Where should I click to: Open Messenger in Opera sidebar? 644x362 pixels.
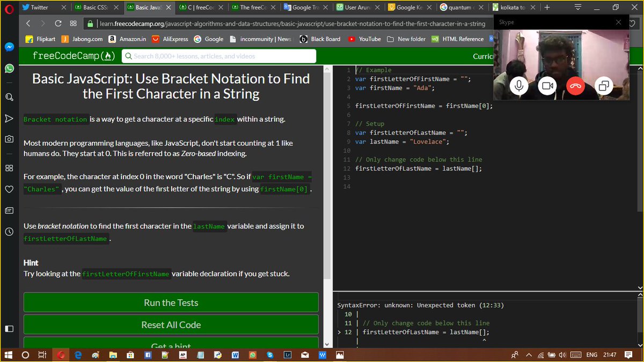pos(9,47)
